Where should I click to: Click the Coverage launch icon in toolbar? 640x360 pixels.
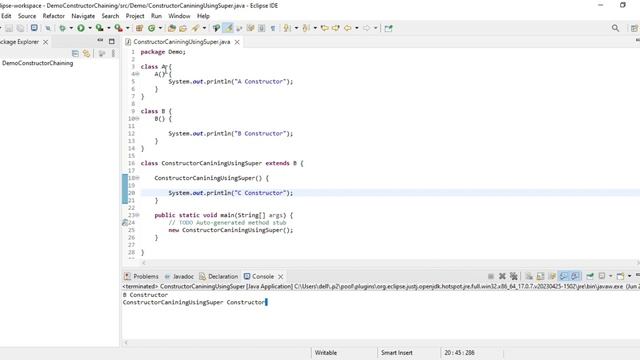[x=100, y=28]
